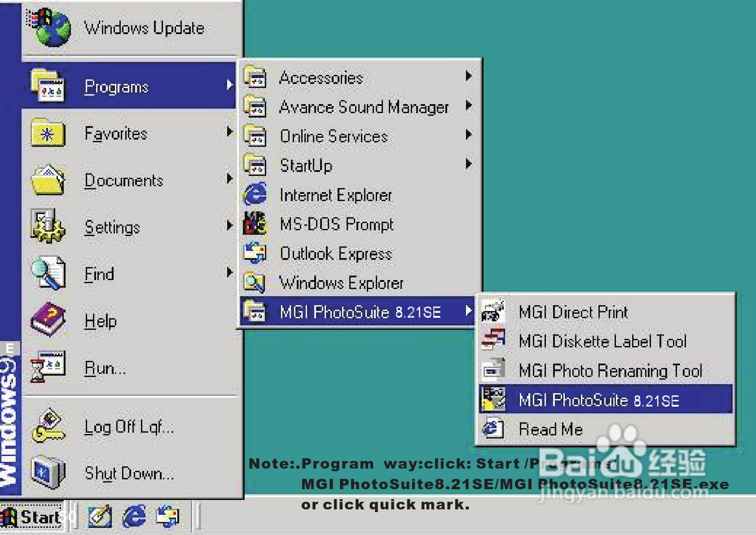Click the Run window icon
This screenshot has height=535, width=756.
[48, 366]
